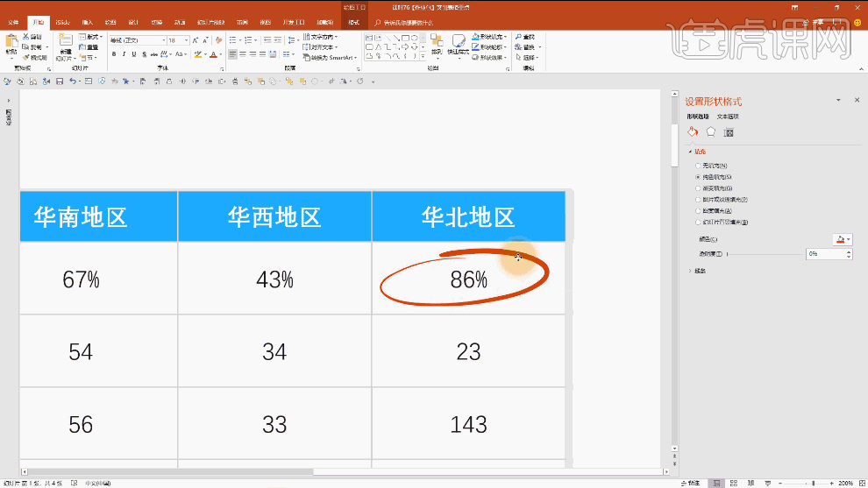868x488 pixels.
Task: Select Gradient fill radio option
Action: click(698, 188)
